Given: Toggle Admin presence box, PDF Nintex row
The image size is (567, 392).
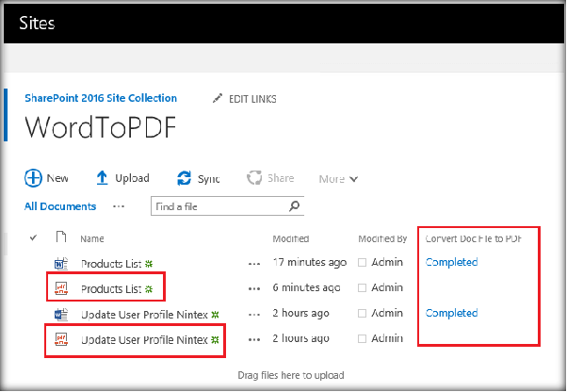Looking at the screenshot, I should point(362,338).
